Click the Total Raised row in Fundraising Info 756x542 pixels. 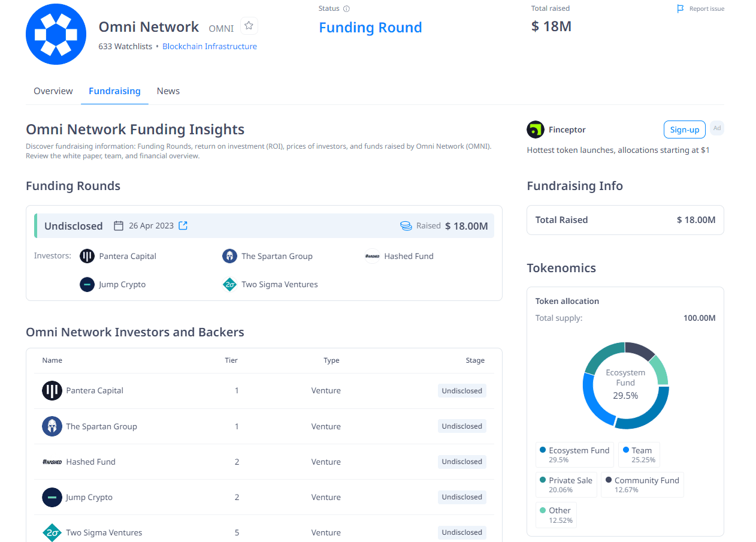[x=625, y=219]
